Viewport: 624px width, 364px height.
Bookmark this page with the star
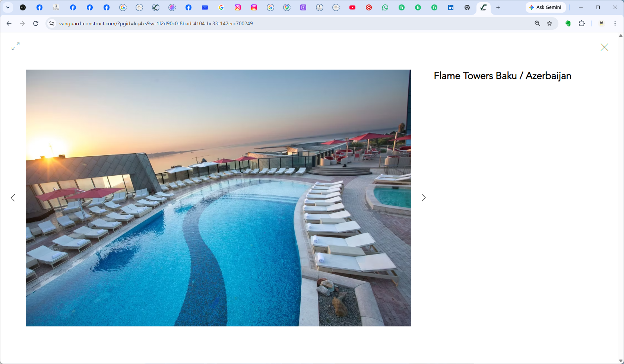pos(549,23)
